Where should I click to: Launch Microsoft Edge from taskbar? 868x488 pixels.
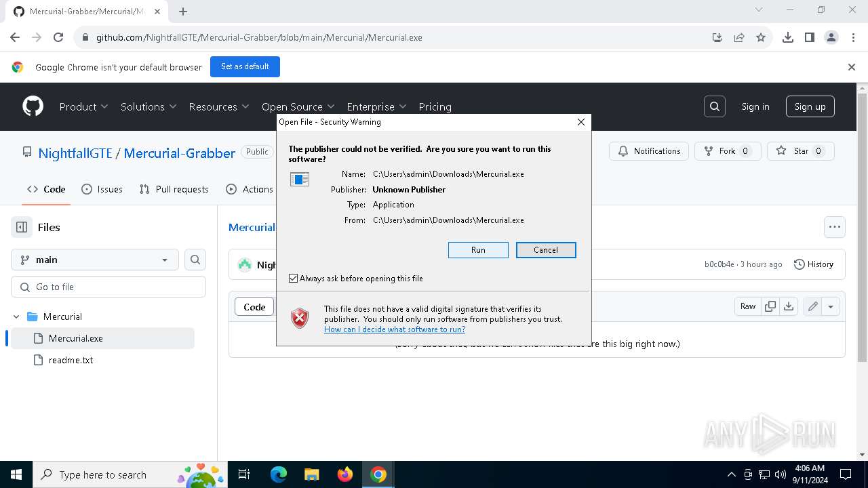tap(279, 474)
